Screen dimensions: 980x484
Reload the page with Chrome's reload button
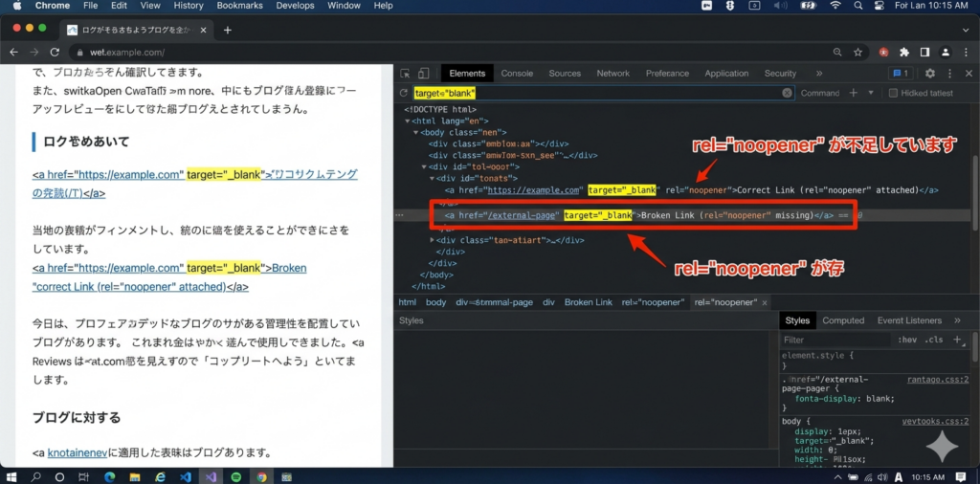pyautogui.click(x=55, y=53)
